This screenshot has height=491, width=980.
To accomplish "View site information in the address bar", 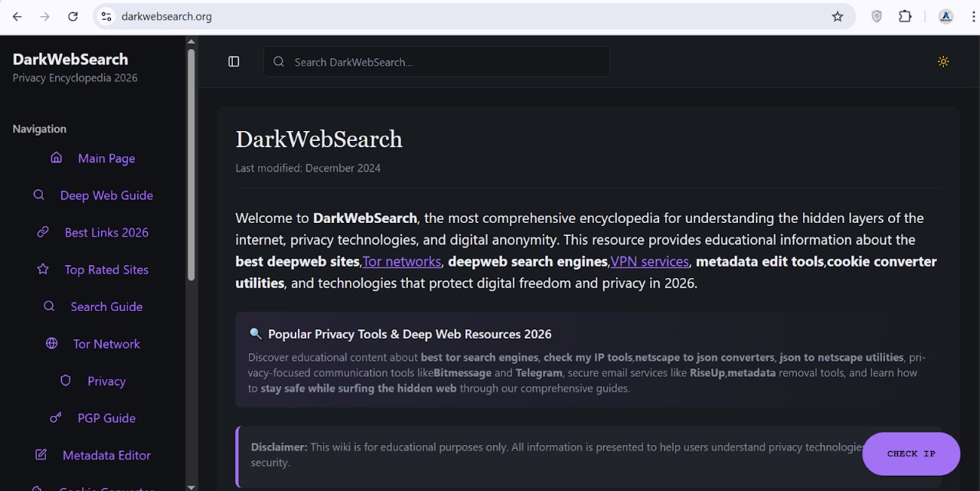I will tap(106, 17).
